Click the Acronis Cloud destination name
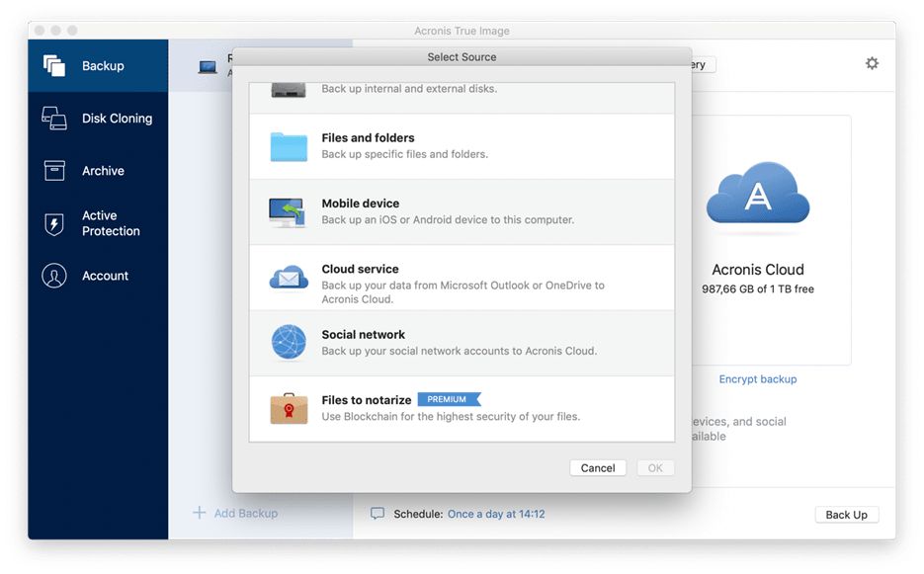924x574 pixels. [x=758, y=270]
